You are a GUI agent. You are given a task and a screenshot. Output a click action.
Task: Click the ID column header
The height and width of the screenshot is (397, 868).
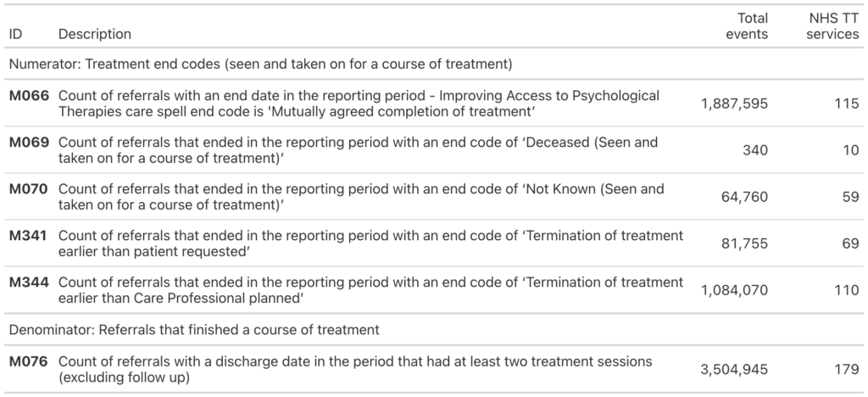tap(15, 34)
